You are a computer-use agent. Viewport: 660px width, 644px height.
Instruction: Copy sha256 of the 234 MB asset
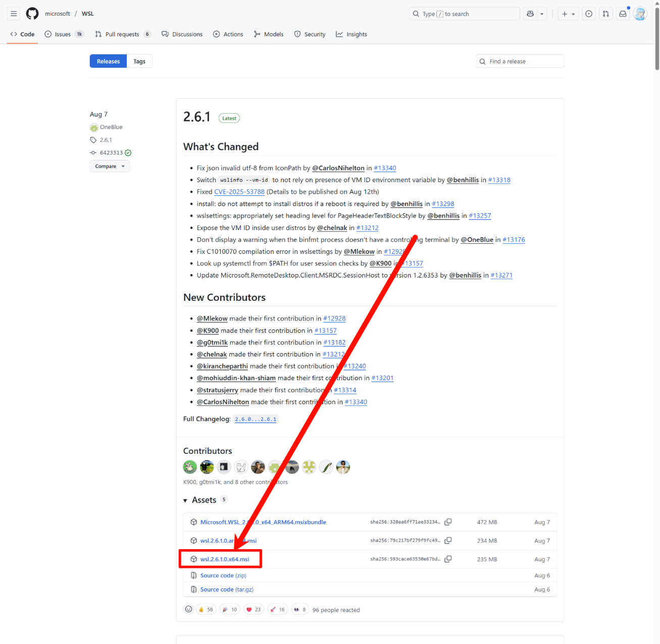tap(448, 541)
